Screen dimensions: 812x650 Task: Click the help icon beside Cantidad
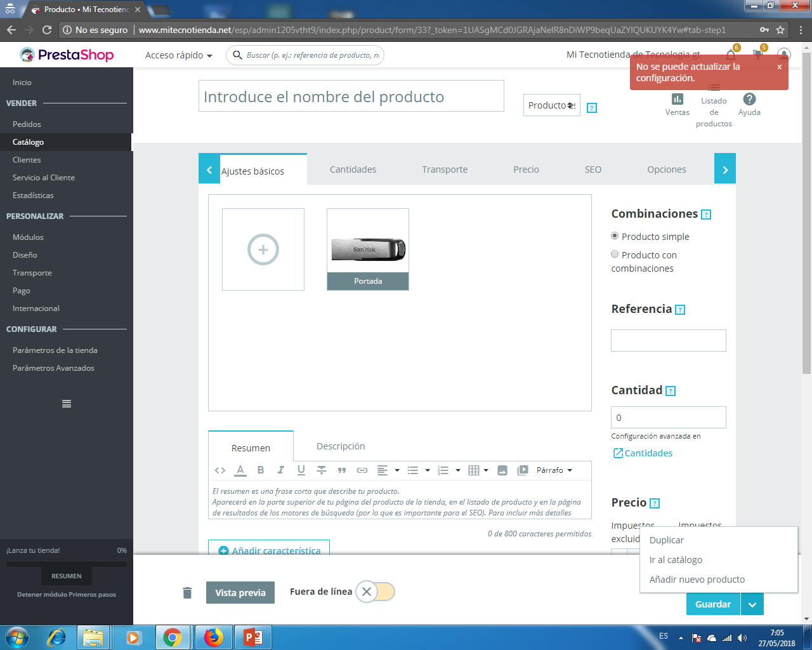coord(671,391)
